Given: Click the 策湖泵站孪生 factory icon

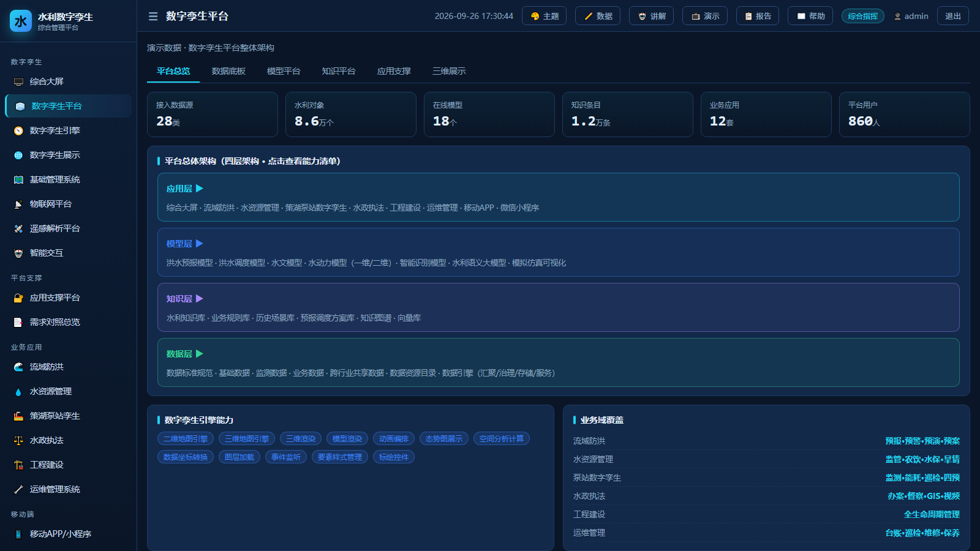Looking at the screenshot, I should 18,416.
